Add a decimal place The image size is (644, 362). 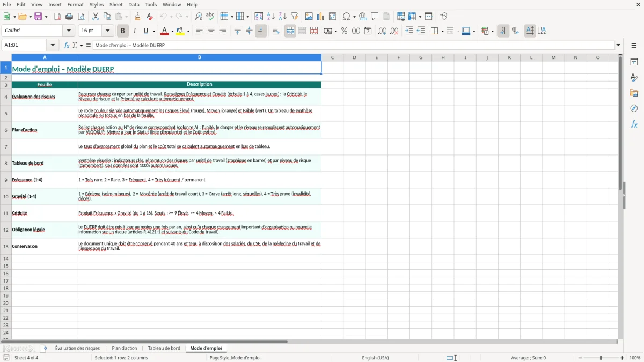pos(382,31)
